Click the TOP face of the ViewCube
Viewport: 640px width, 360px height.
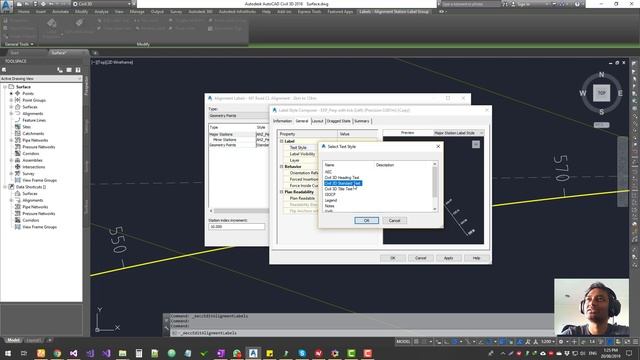(x=601, y=93)
